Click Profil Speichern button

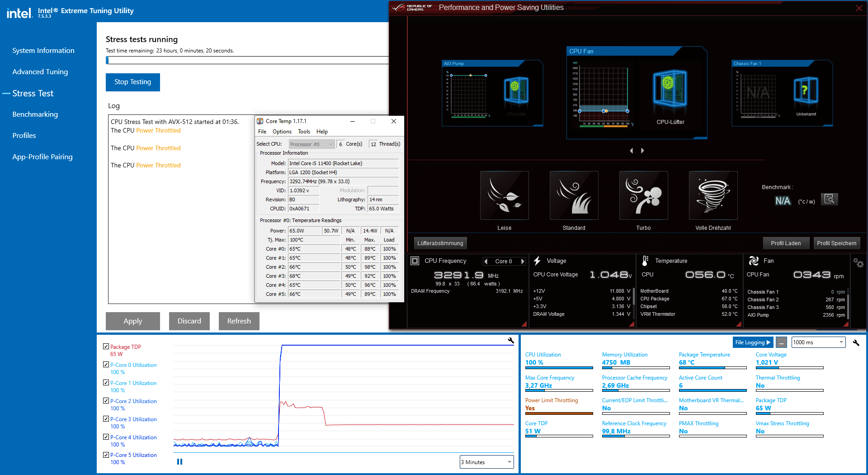point(837,243)
